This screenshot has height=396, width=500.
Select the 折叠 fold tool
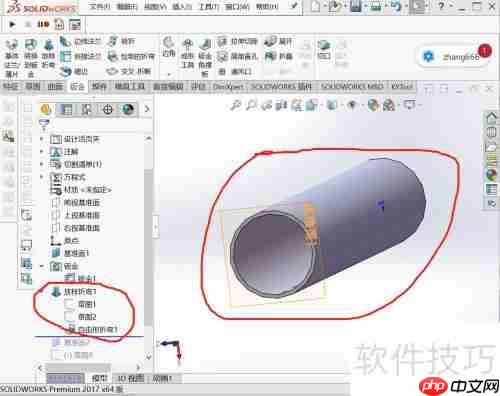click(279, 56)
